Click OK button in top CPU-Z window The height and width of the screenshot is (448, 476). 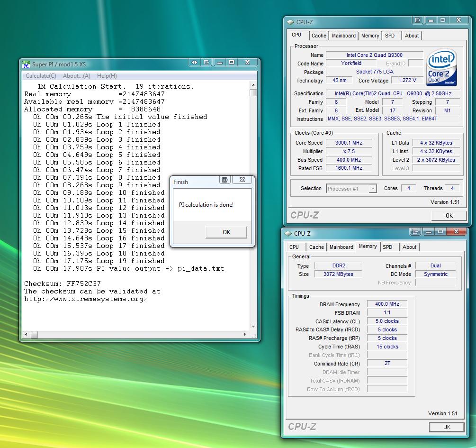click(x=449, y=216)
